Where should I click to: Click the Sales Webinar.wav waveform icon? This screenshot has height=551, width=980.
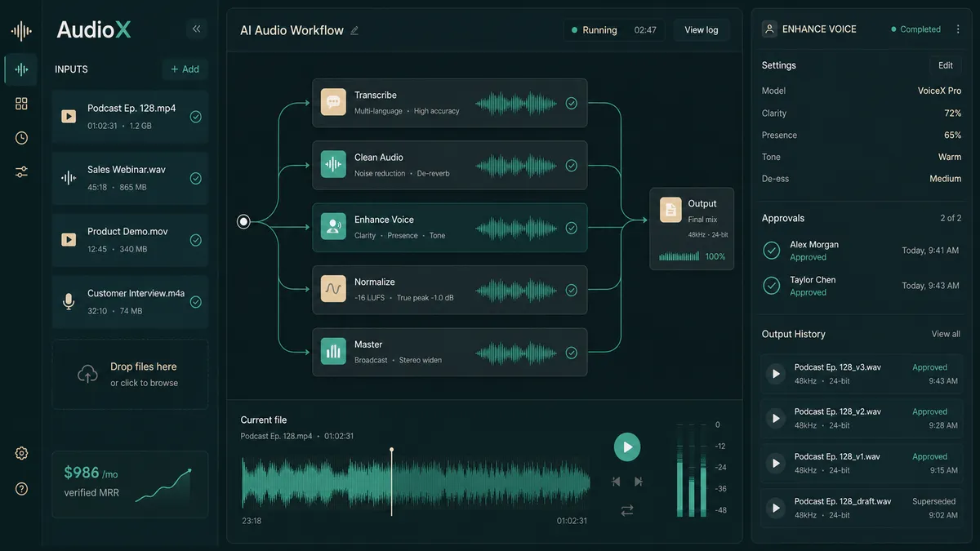[69, 178]
